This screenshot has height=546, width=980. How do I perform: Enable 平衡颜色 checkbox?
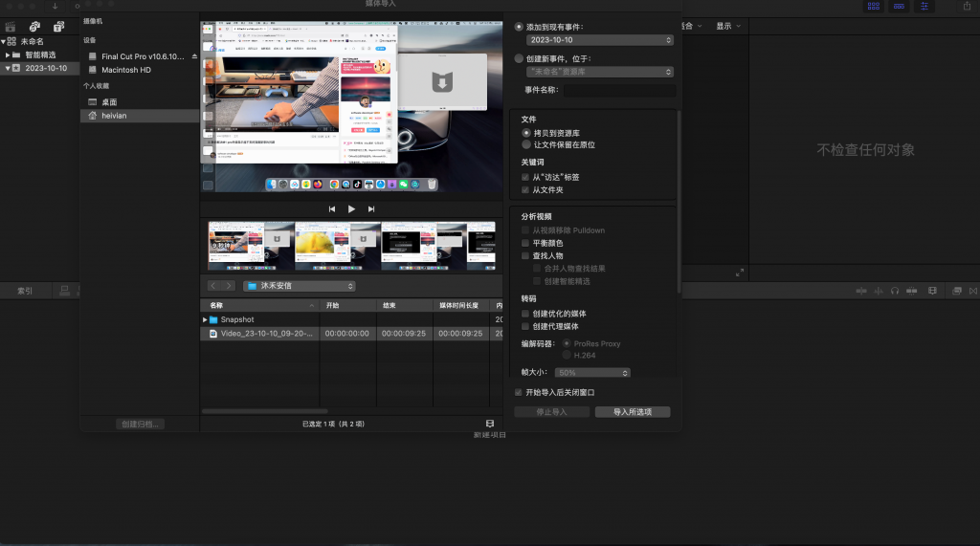tap(525, 243)
